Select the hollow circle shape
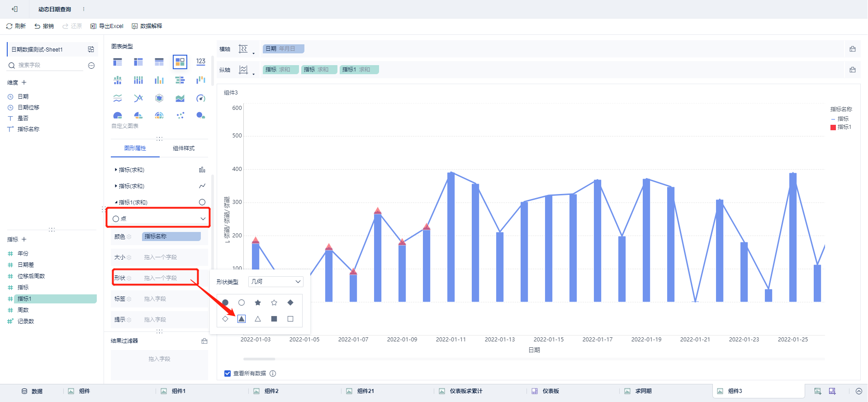Image resolution: width=868 pixels, height=402 pixels. tap(242, 303)
